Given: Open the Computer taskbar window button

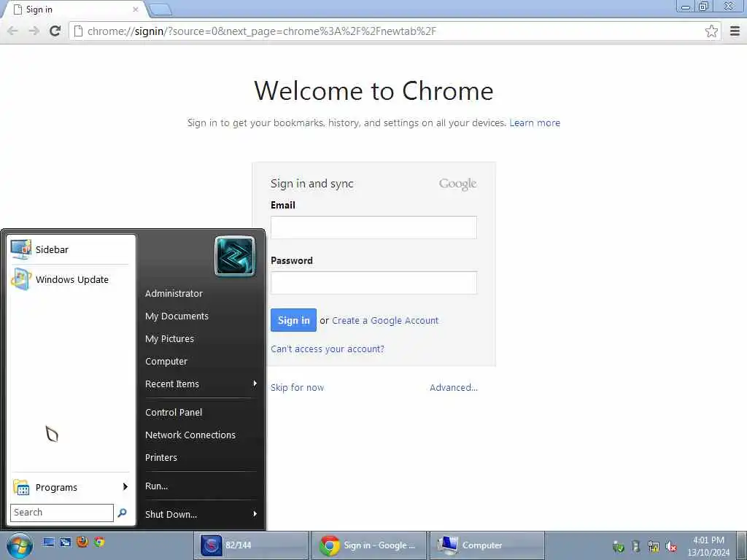Looking at the screenshot, I should 487,545.
